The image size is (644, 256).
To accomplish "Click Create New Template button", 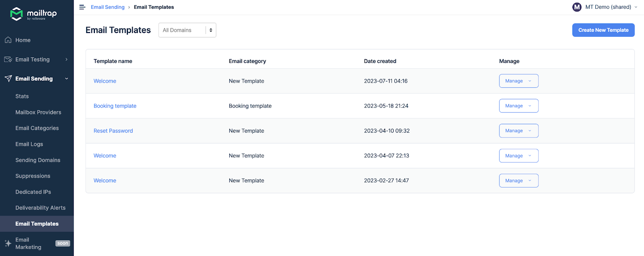I will click(603, 30).
